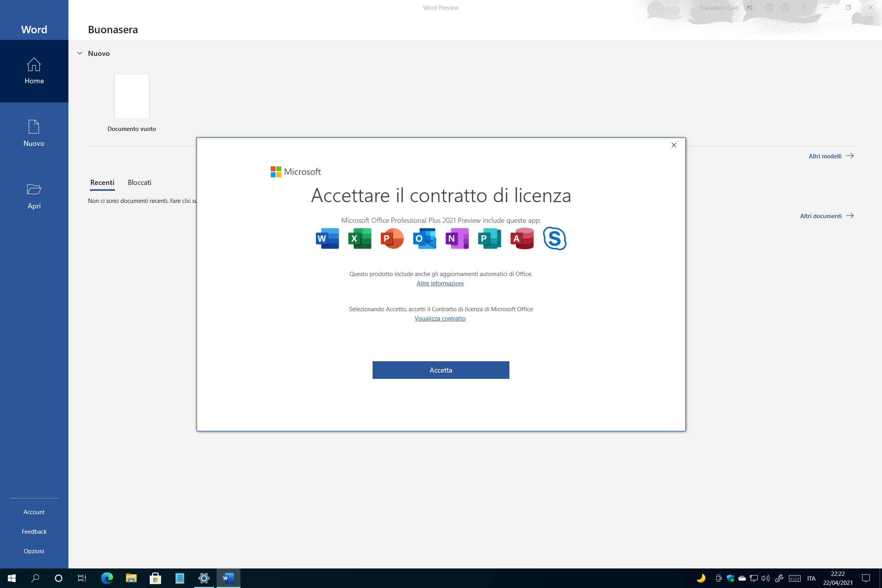Open Account in the Word sidebar
This screenshot has width=882, height=588.
pos(34,512)
